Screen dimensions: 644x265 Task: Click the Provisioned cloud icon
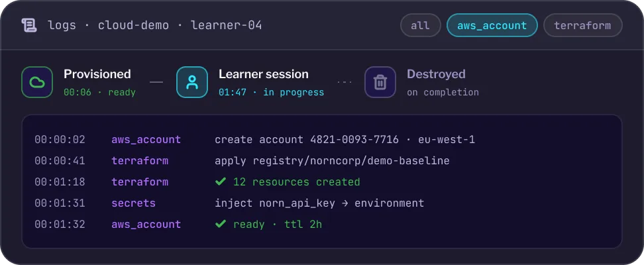tap(37, 82)
